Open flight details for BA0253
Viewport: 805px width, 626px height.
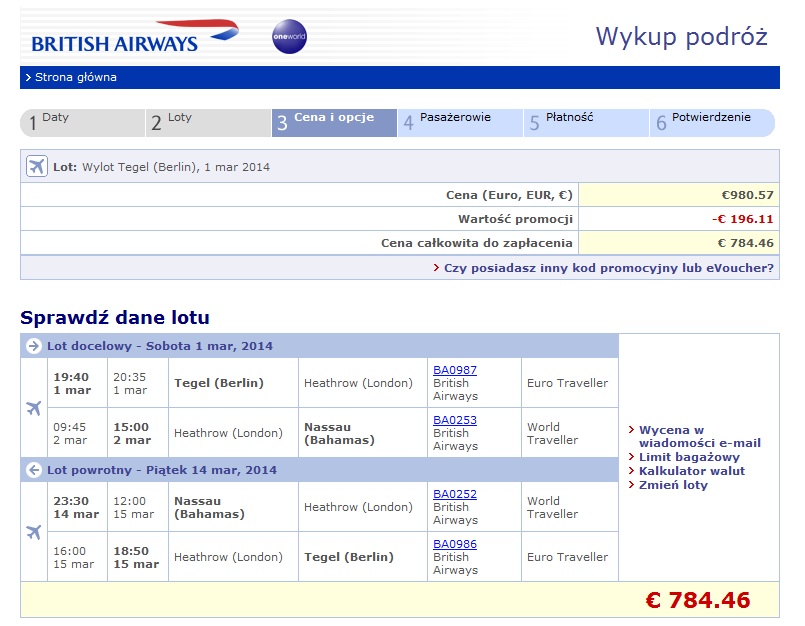tap(455, 420)
